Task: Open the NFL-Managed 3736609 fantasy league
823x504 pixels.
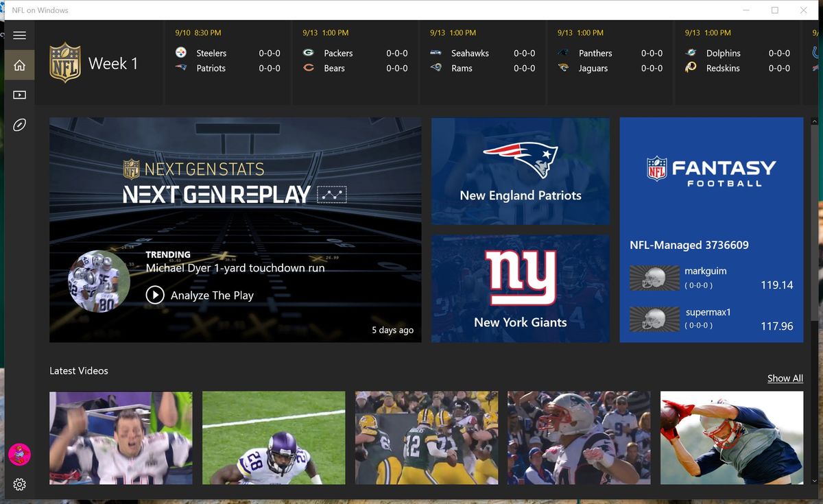Action: [x=688, y=245]
